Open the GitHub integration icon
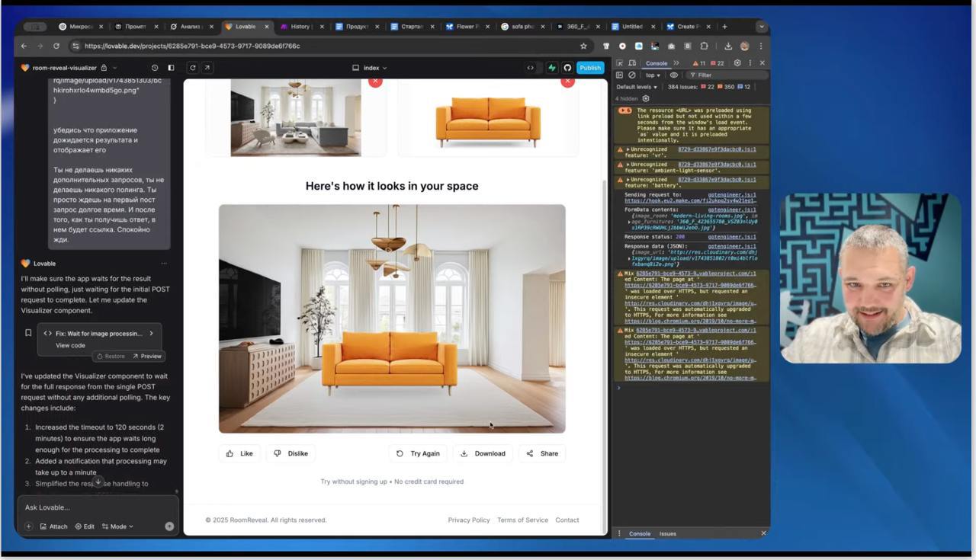Image resolution: width=976 pixels, height=560 pixels. pos(567,68)
